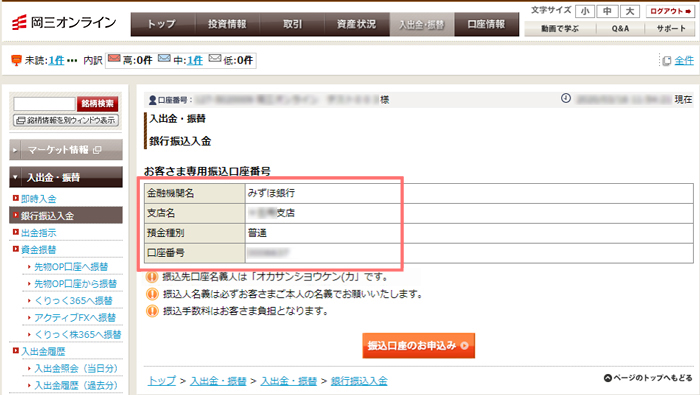The width and height of the screenshot is (700, 395).
Task: Open 先物OP口座から振替 link
Action: point(75,283)
